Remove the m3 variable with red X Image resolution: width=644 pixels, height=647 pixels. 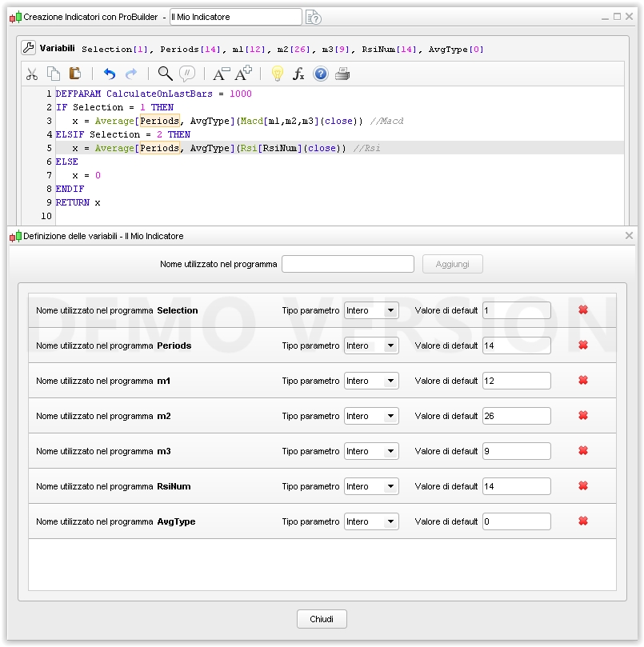pos(583,450)
